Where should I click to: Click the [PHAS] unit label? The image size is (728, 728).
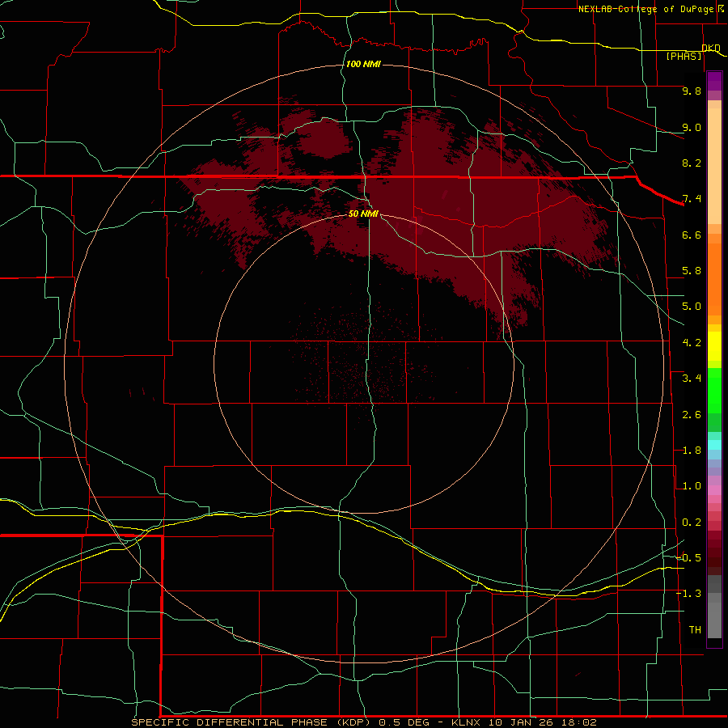pos(684,56)
